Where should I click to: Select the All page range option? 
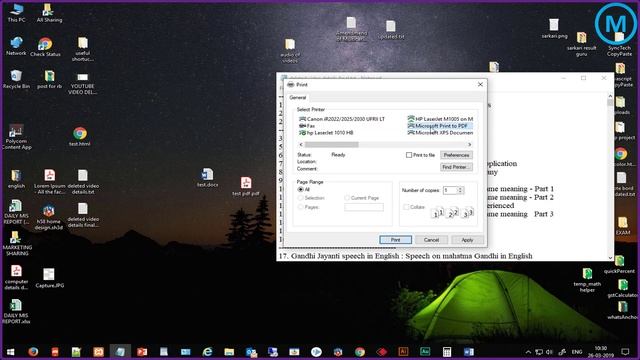pyautogui.click(x=304, y=189)
